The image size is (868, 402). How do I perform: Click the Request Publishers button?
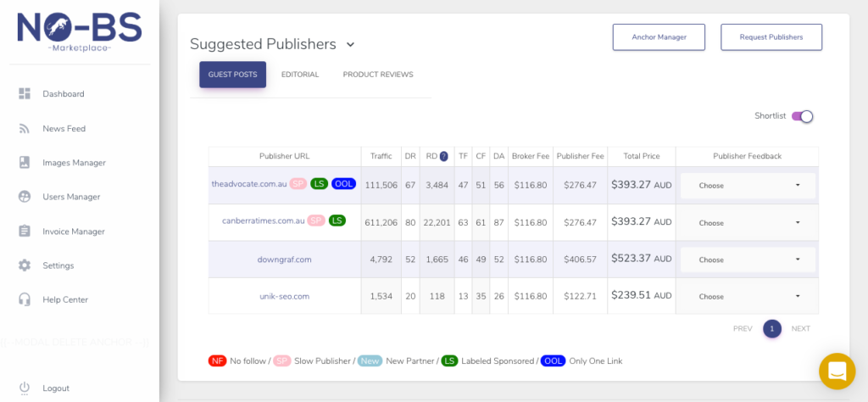point(771,37)
